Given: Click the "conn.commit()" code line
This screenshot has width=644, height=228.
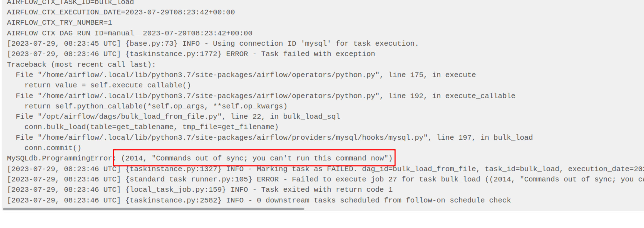Looking at the screenshot, I should [53, 148].
